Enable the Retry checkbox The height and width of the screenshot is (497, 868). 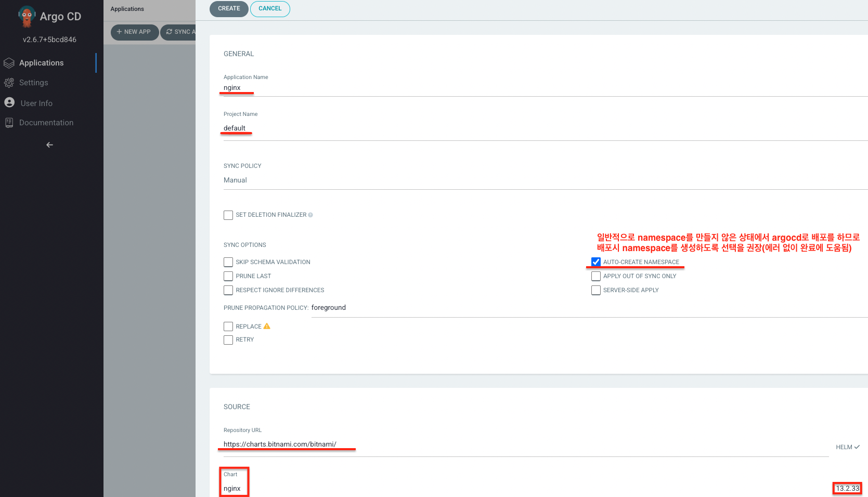228,340
